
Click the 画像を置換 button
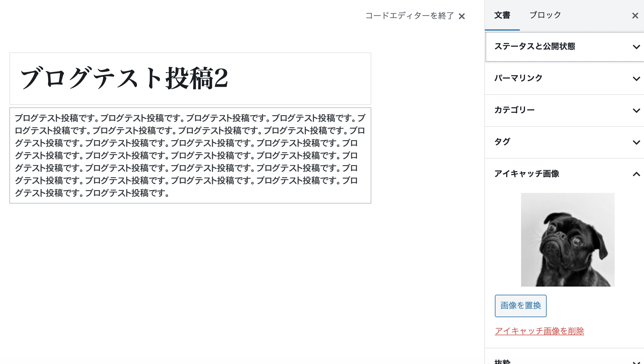click(520, 306)
